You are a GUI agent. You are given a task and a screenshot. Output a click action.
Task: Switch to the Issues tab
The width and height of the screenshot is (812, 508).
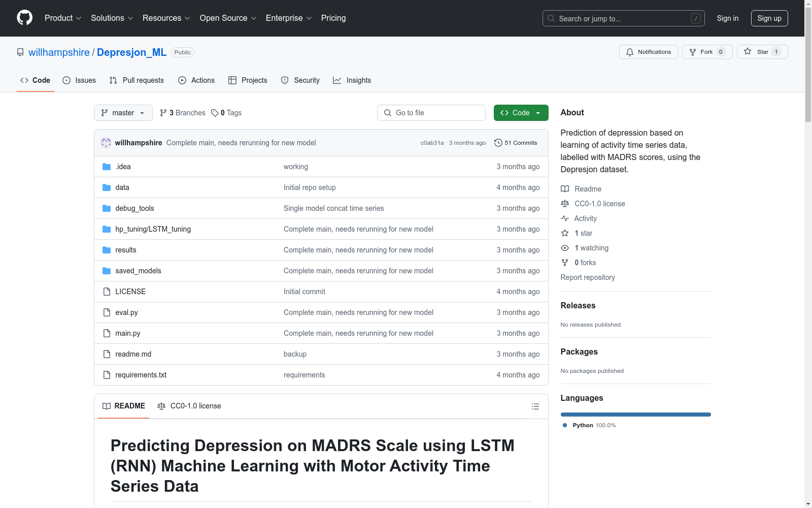(79, 80)
